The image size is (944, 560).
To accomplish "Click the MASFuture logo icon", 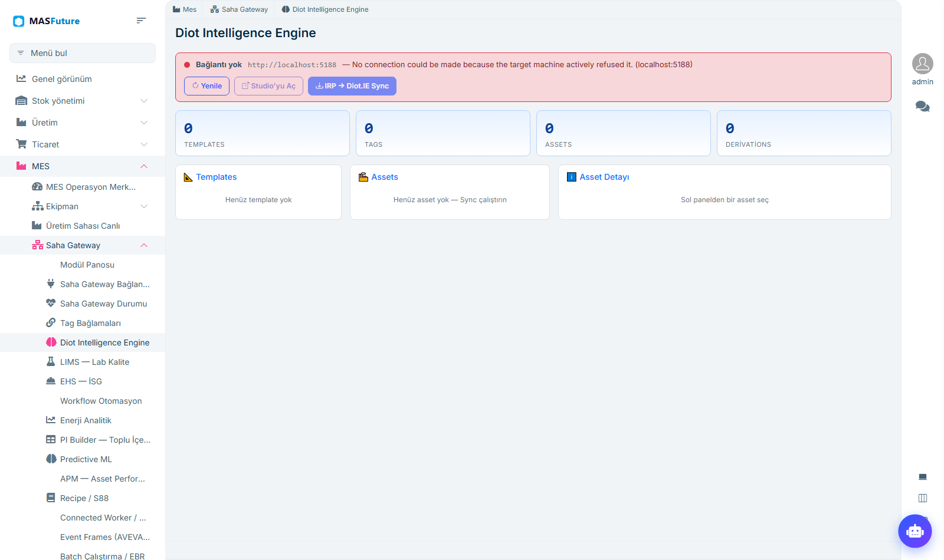I will [x=19, y=21].
